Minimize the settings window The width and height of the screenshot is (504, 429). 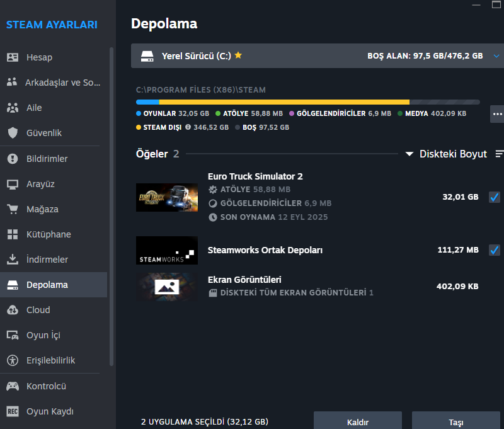476,5
